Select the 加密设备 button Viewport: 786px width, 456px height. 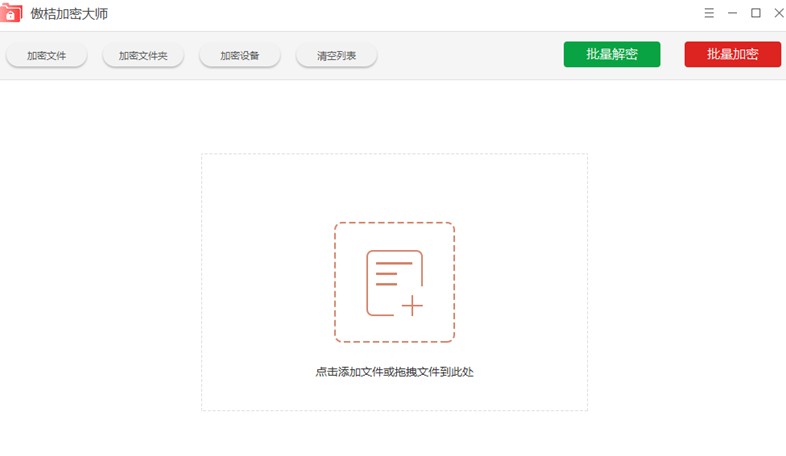click(x=240, y=56)
